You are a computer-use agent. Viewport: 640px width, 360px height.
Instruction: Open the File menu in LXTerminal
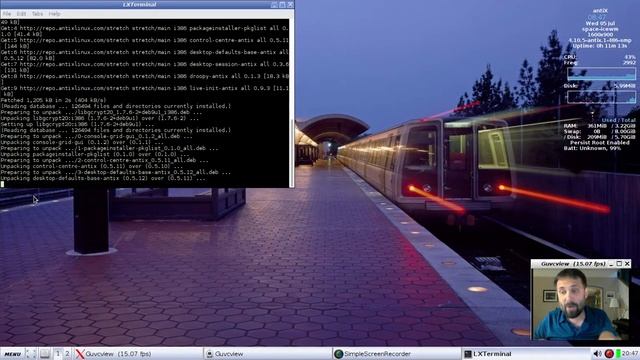coord(7,14)
